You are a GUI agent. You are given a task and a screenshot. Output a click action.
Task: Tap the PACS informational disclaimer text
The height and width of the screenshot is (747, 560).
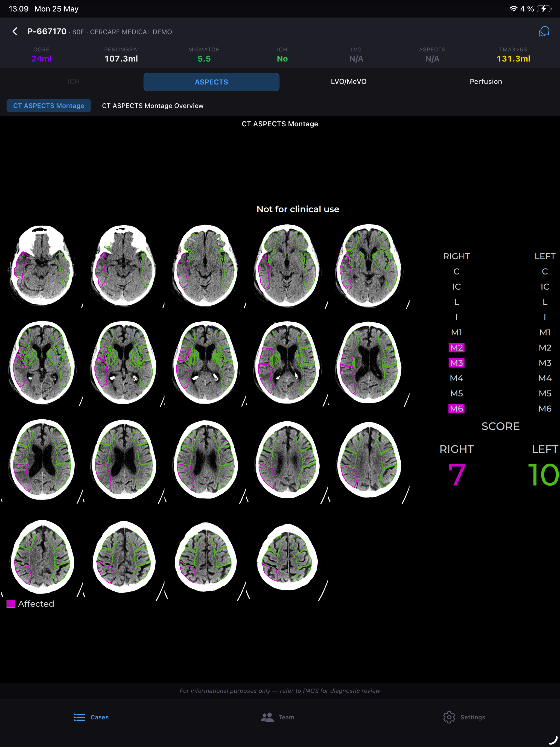[x=280, y=691]
